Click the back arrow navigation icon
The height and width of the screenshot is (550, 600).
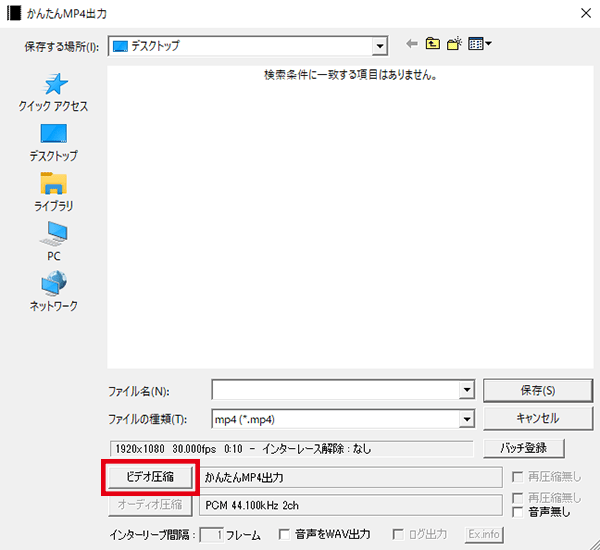click(x=412, y=44)
